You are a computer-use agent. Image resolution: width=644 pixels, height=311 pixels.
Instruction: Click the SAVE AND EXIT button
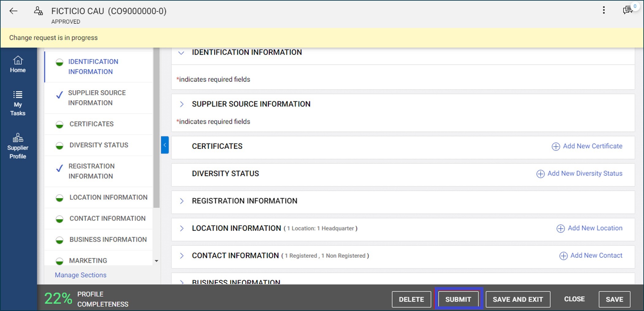pyautogui.click(x=517, y=299)
